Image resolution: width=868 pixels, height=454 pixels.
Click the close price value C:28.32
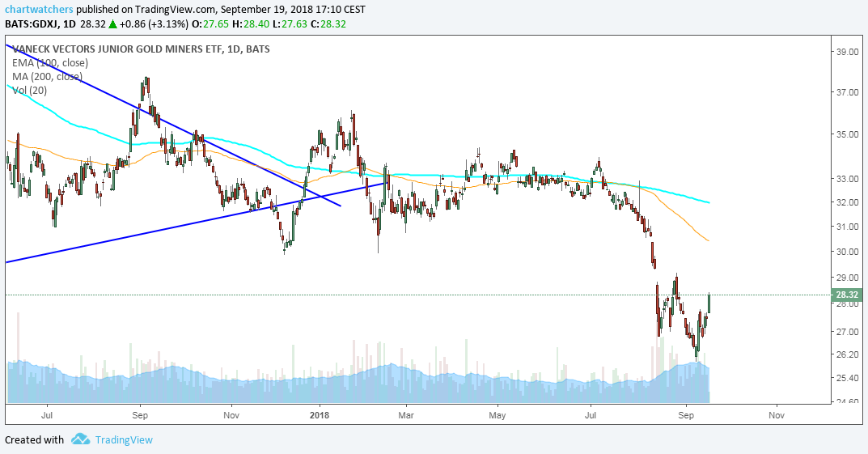327,23
